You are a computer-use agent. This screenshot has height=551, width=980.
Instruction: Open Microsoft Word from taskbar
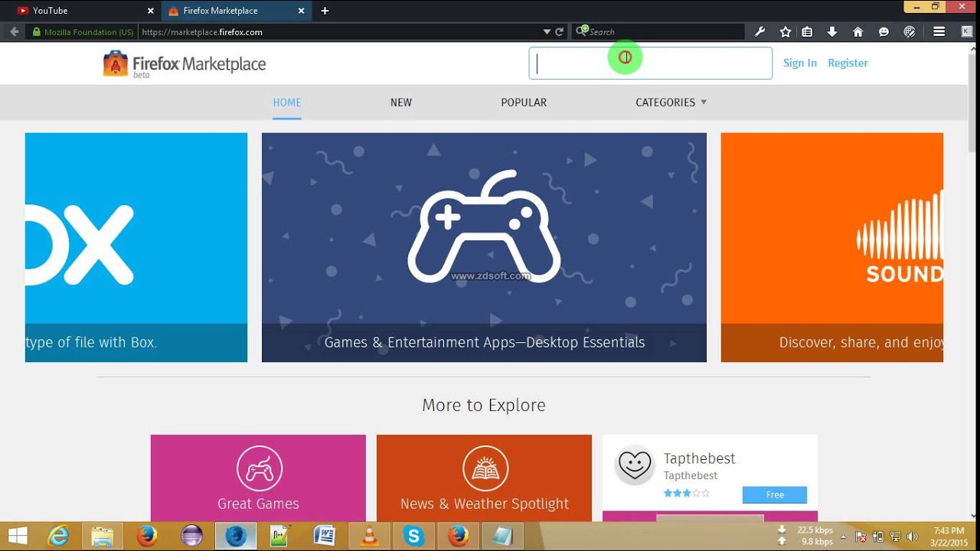pyautogui.click(x=325, y=536)
